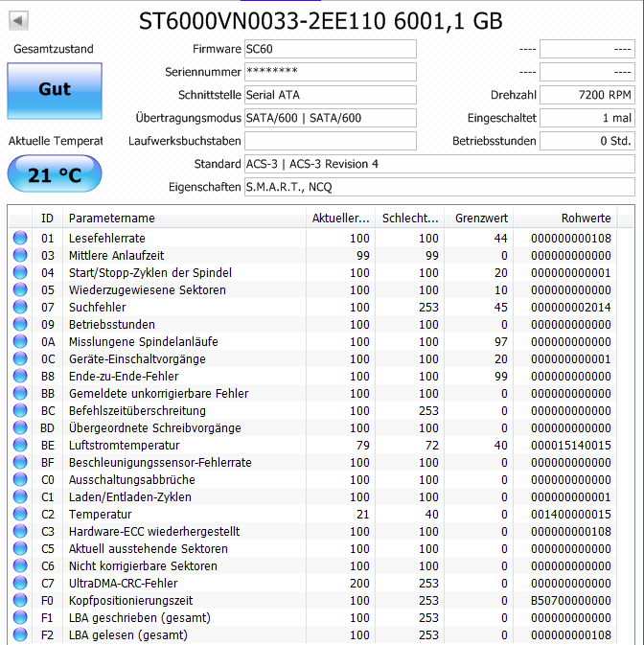Image resolution: width=644 pixels, height=645 pixels.
Task: Select the Seriennummer masked field
Action: tap(331, 72)
